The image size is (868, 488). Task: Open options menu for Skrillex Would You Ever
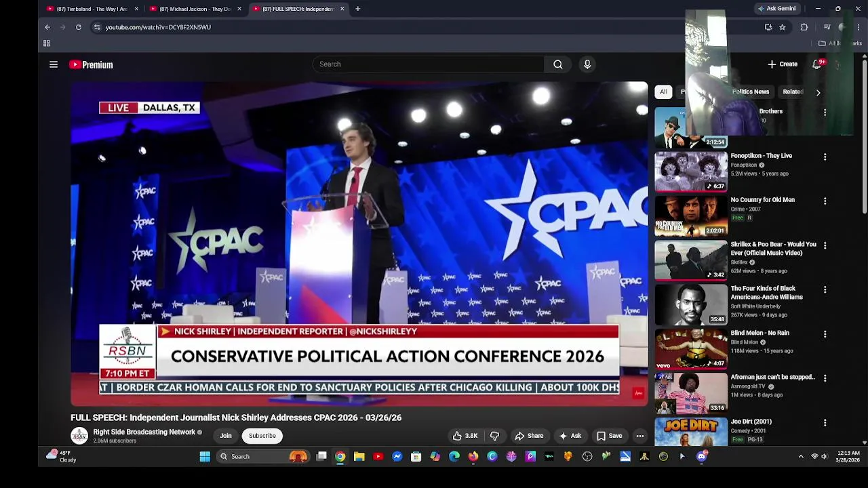click(x=825, y=245)
